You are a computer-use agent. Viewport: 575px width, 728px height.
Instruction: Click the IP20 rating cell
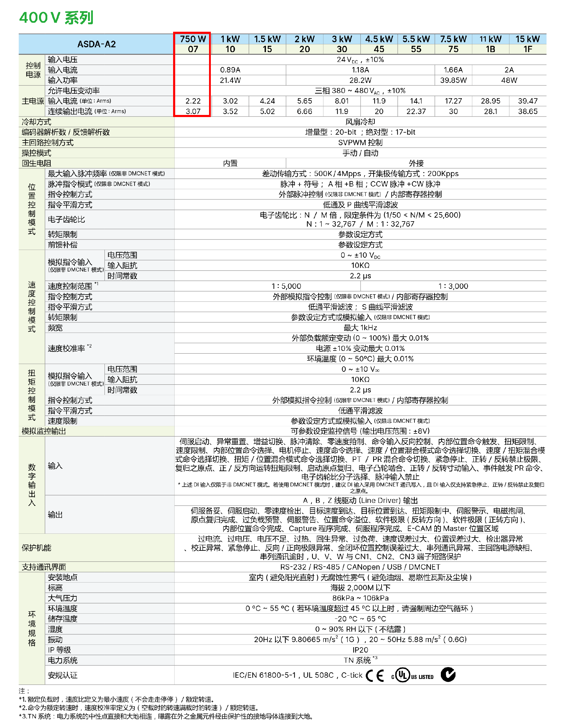(360, 650)
